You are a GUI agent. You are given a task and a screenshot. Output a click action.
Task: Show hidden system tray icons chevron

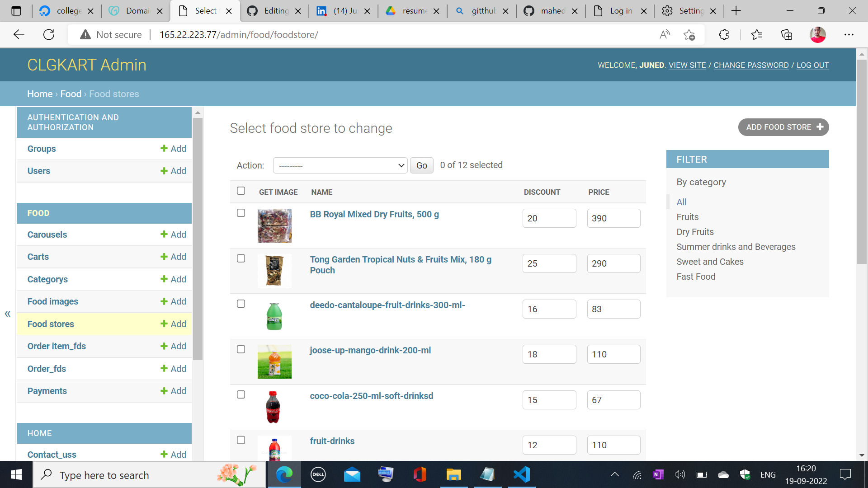(614, 474)
